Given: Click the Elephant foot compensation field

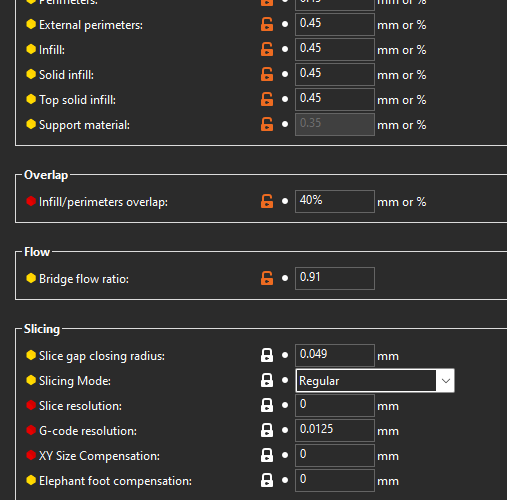Looking at the screenshot, I should pos(335,481).
